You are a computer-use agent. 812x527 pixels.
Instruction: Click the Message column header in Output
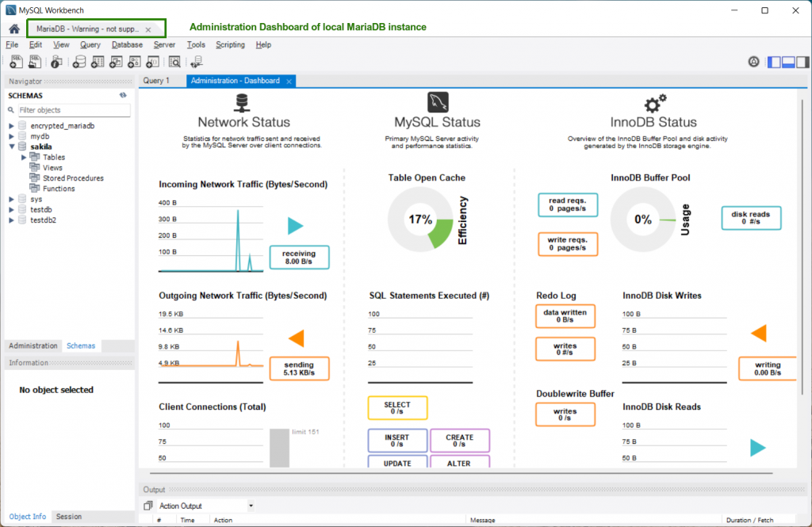(593, 521)
